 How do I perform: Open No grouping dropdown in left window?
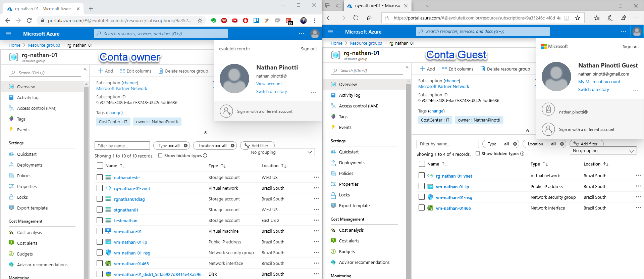pyautogui.click(x=281, y=152)
